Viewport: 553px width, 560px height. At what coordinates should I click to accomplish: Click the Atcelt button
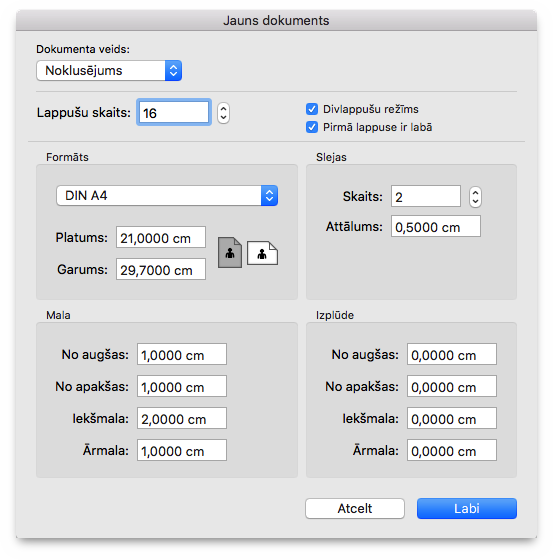click(355, 508)
